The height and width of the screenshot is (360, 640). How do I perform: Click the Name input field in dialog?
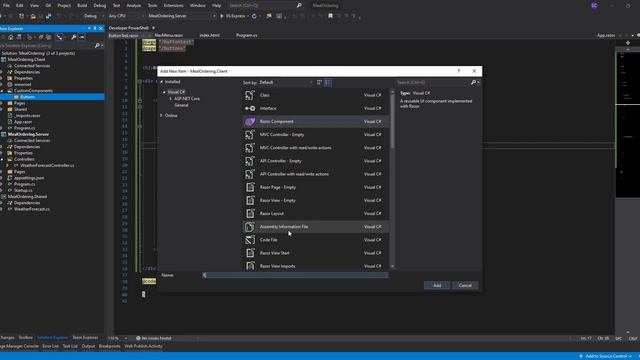point(295,275)
